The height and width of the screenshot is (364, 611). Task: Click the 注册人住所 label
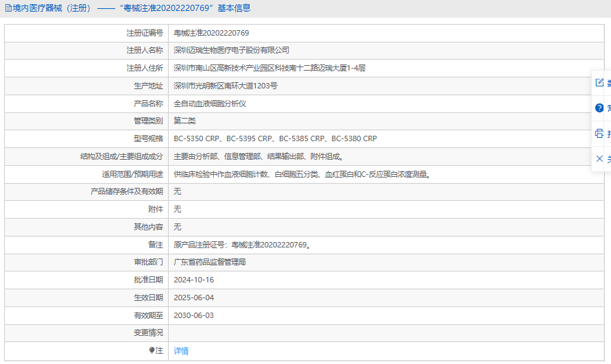[x=145, y=68]
